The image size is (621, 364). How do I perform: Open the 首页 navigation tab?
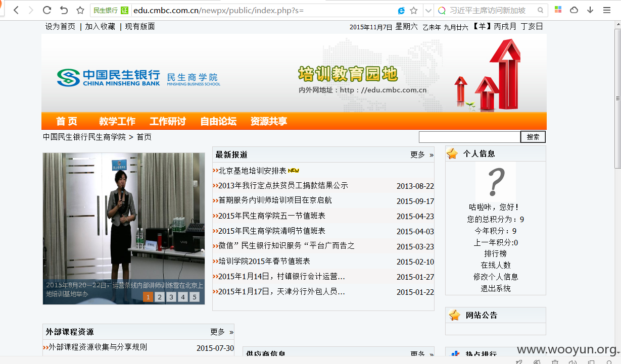pos(67,121)
